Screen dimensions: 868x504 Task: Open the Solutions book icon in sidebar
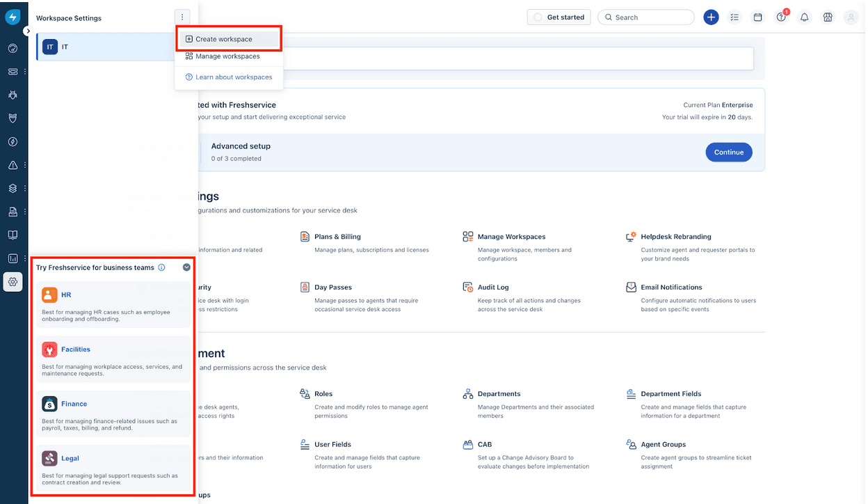tap(13, 235)
